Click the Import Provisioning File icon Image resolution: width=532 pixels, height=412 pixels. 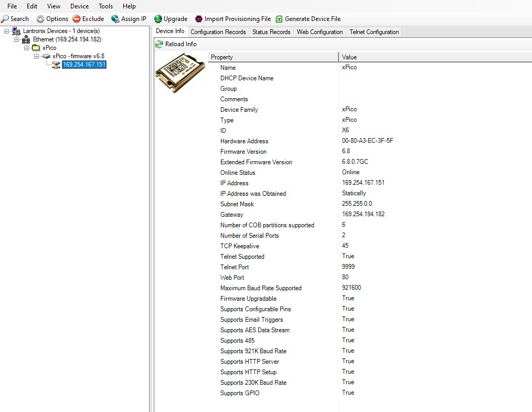click(198, 19)
